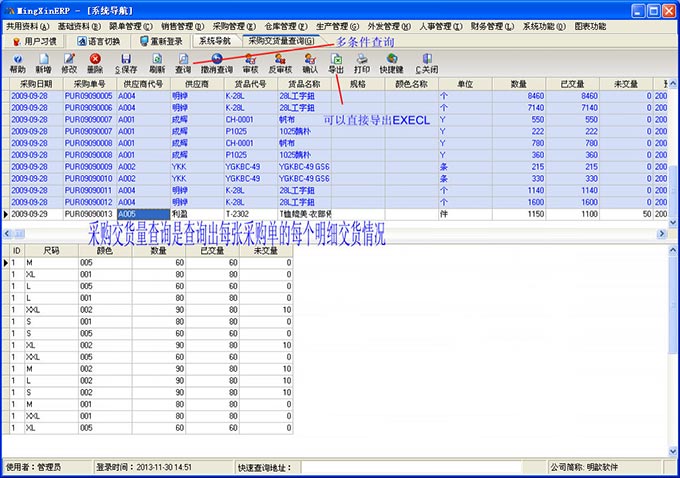Select order cell PUR09090006
Viewport: 680px width, 478px height.
point(90,108)
